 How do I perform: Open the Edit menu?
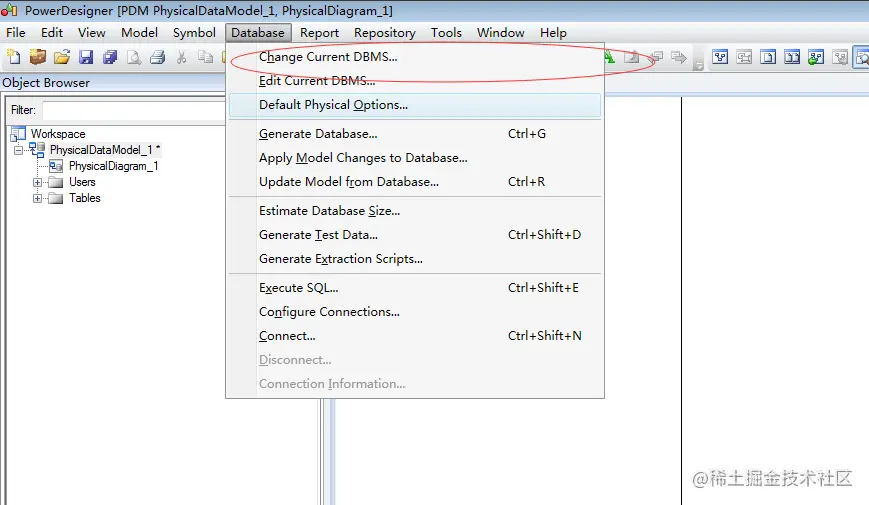(52, 33)
